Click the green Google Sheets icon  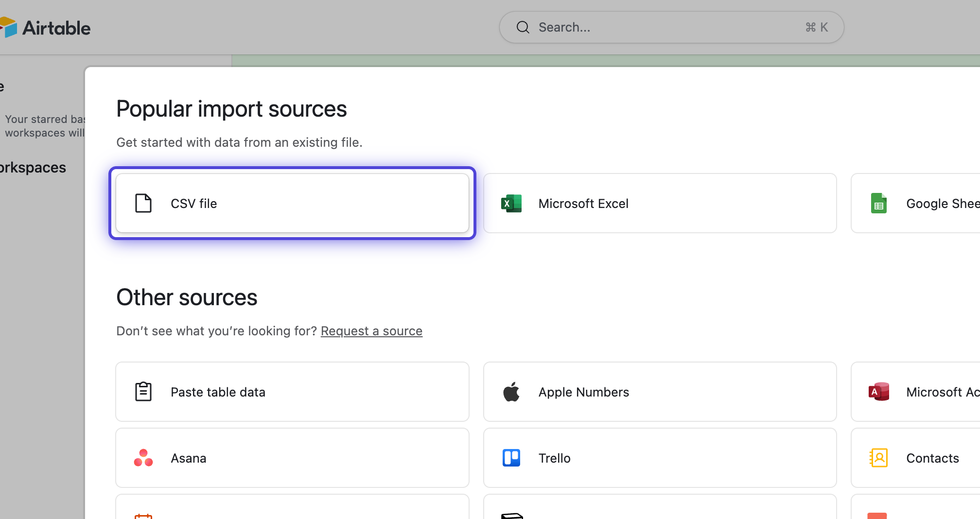pyautogui.click(x=878, y=203)
